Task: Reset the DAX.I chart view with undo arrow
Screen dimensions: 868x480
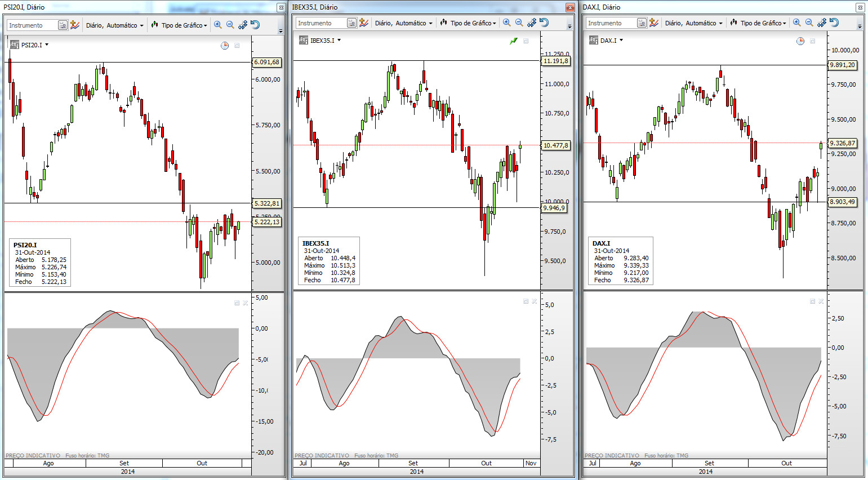Action: pyautogui.click(x=834, y=23)
